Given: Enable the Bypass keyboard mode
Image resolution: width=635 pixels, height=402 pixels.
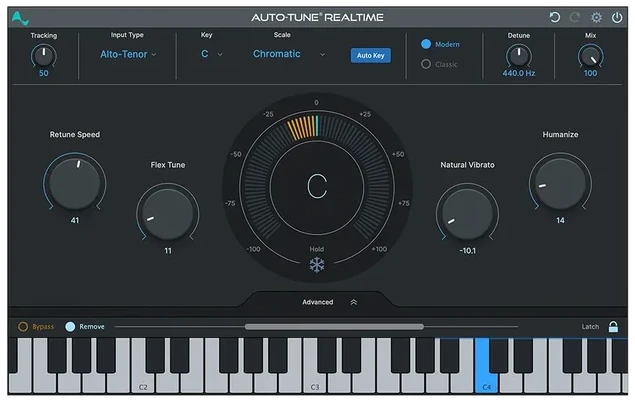Looking at the screenshot, I should [23, 326].
